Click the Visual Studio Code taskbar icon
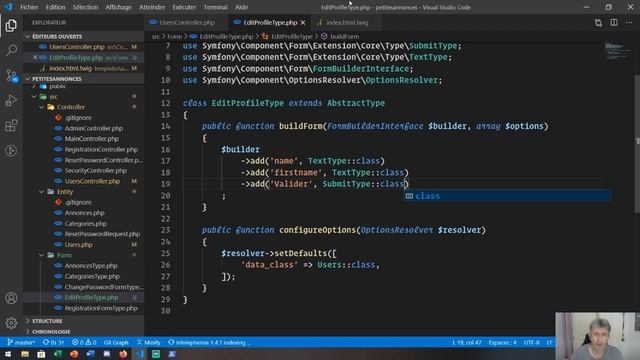Screen dimensions: 640x360 pyautogui.click(x=139, y=354)
